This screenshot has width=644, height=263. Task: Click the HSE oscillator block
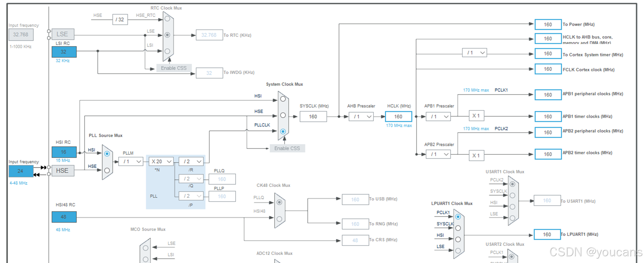click(x=63, y=171)
